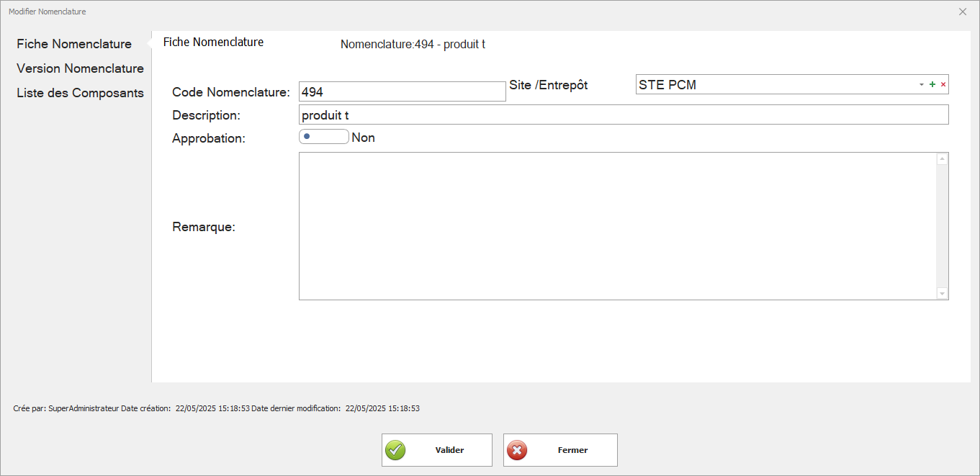Switch to the Version Nomenclature tab
This screenshot has width=980, height=476.
point(80,68)
